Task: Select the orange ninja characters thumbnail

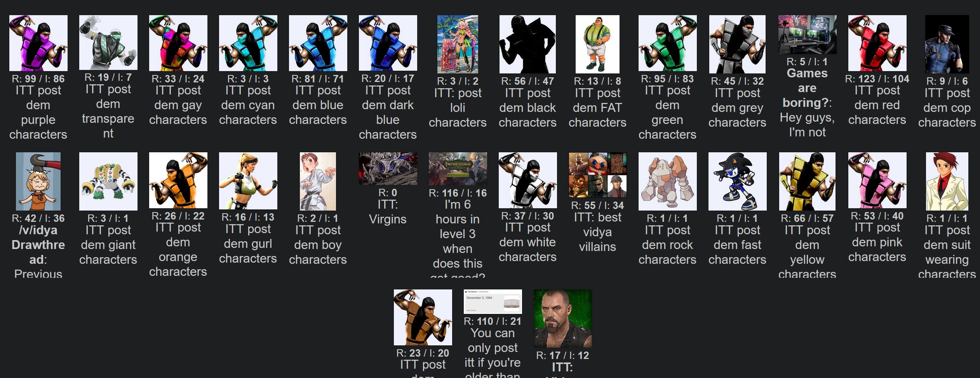Action: 178,180
